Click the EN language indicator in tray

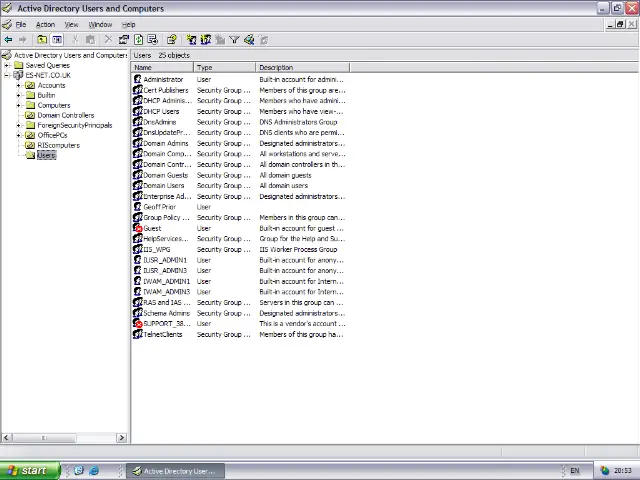pos(575,471)
